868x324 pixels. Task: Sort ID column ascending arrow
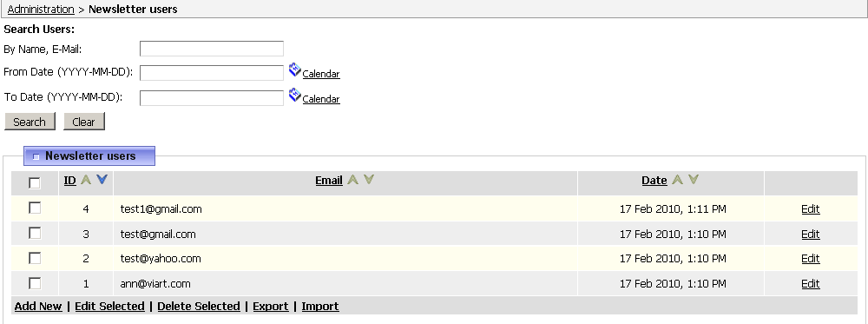(86, 180)
